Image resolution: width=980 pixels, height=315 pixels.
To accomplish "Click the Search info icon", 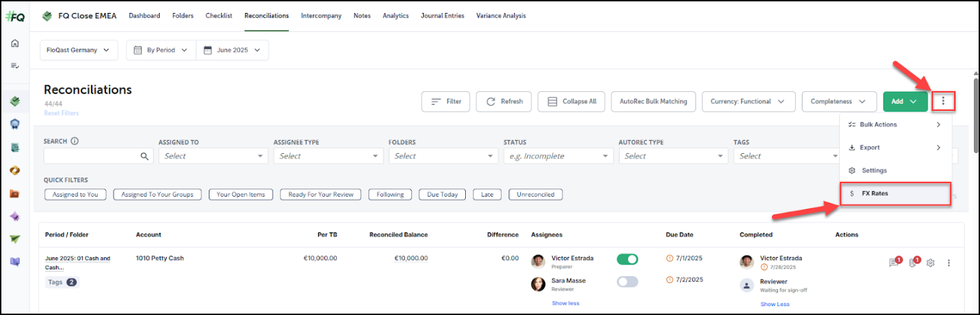I will 75,142.
